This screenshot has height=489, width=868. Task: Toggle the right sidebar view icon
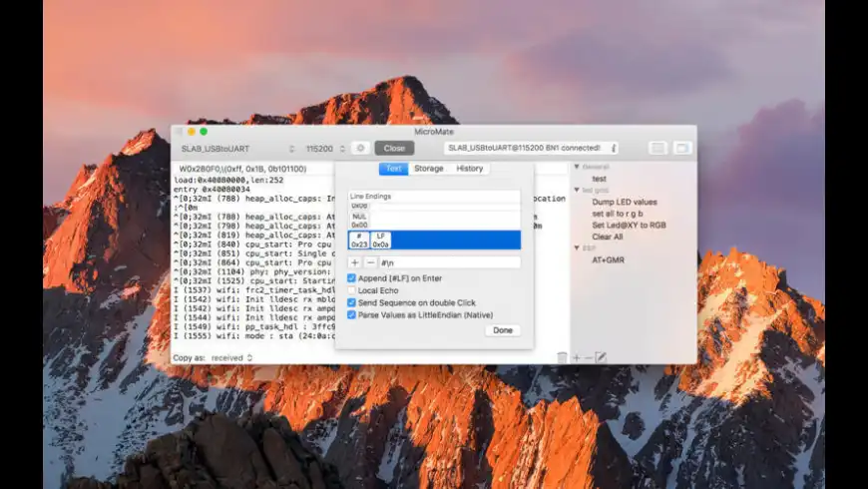coord(682,148)
